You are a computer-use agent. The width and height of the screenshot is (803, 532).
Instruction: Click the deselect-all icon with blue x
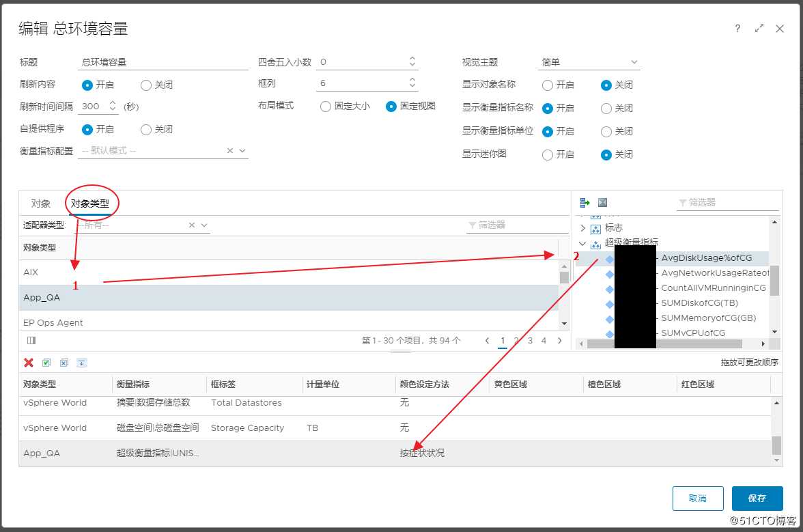(64, 363)
